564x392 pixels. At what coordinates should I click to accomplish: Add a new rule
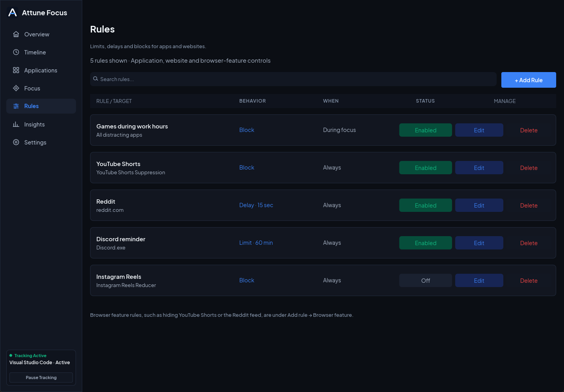click(x=528, y=80)
